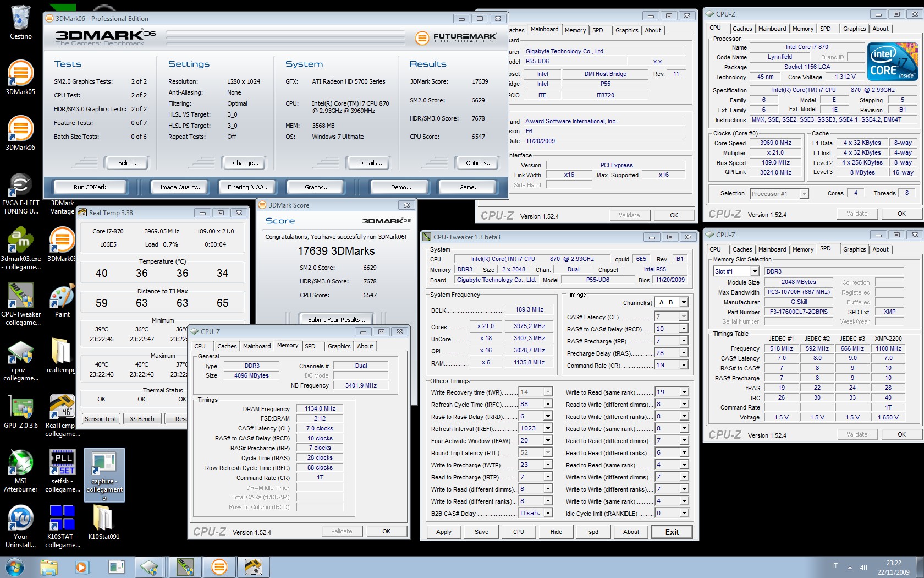Expand the Precharge Delay (tRAS) dropdown

[x=684, y=353]
